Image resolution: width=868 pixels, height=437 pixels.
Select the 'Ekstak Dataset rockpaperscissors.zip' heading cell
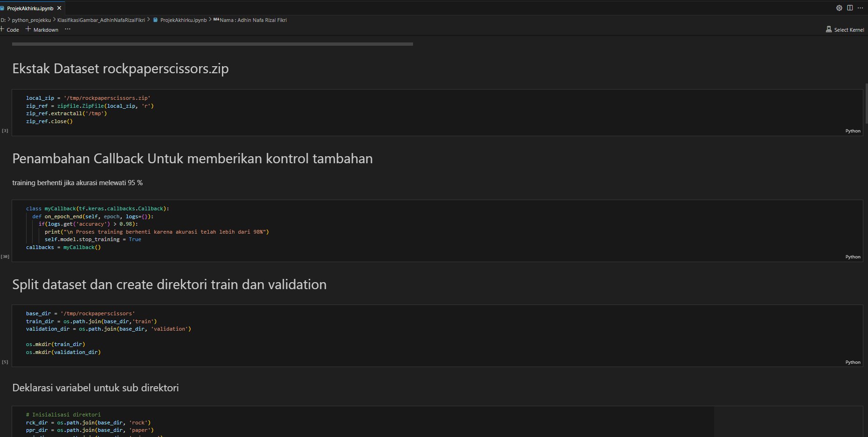[120, 69]
